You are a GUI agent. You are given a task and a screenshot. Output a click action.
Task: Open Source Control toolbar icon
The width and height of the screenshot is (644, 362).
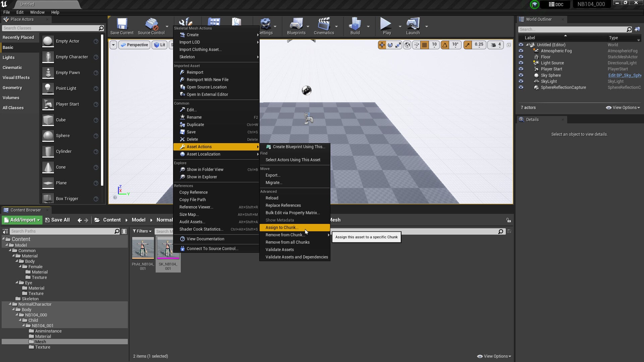(151, 26)
